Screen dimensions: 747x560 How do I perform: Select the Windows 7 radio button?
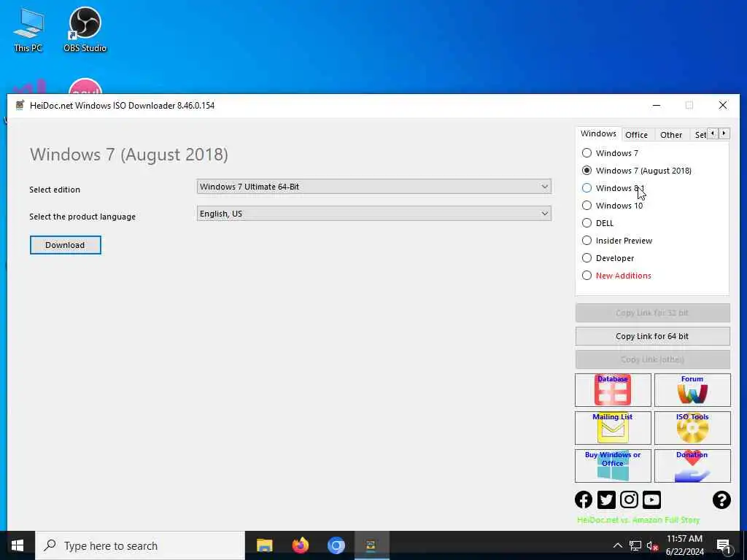(x=587, y=153)
